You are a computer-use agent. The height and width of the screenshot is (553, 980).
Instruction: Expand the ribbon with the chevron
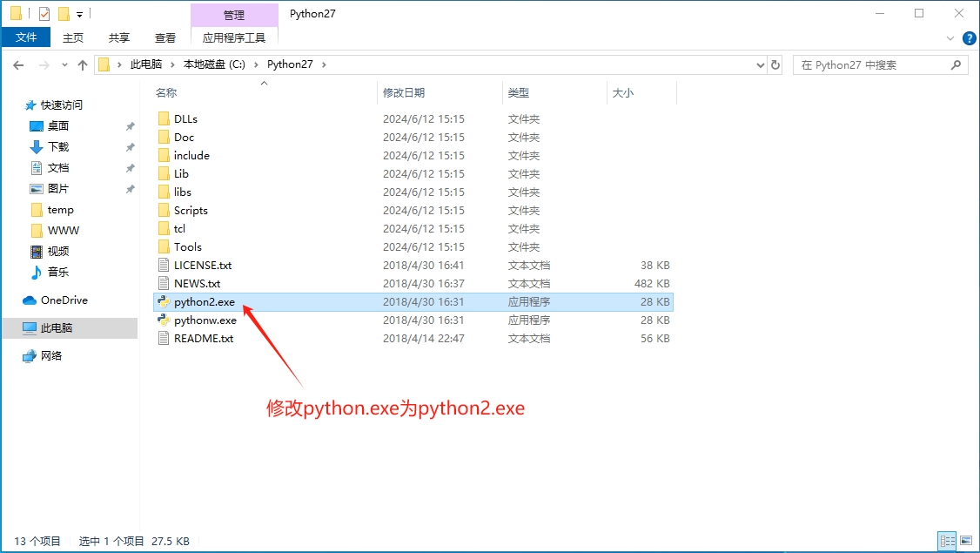(x=950, y=38)
